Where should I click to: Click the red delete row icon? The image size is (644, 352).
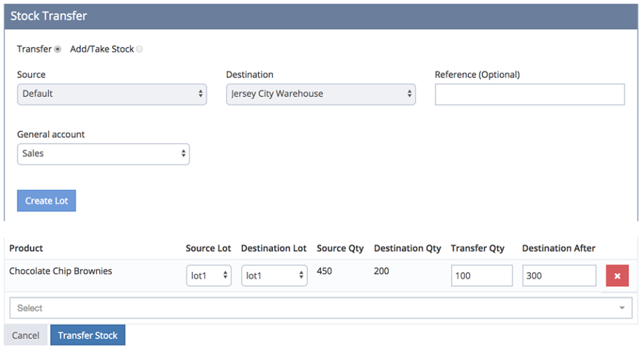pyautogui.click(x=616, y=276)
